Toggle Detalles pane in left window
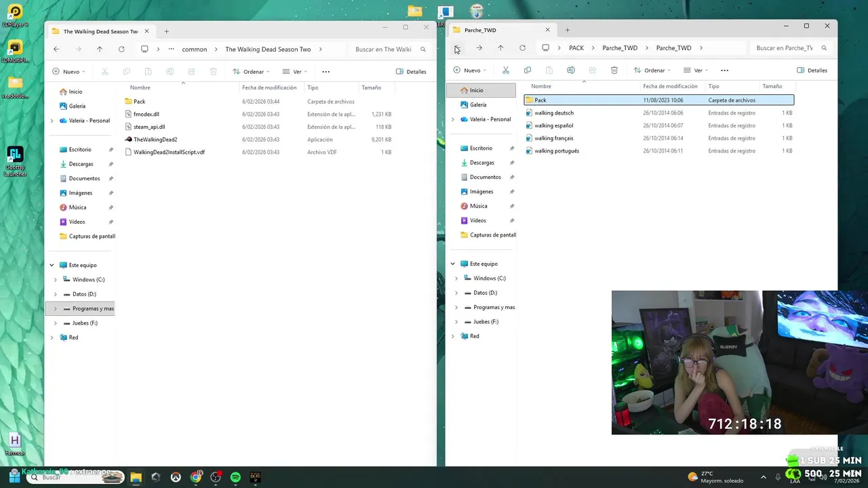The width and height of the screenshot is (868, 488). [411, 71]
